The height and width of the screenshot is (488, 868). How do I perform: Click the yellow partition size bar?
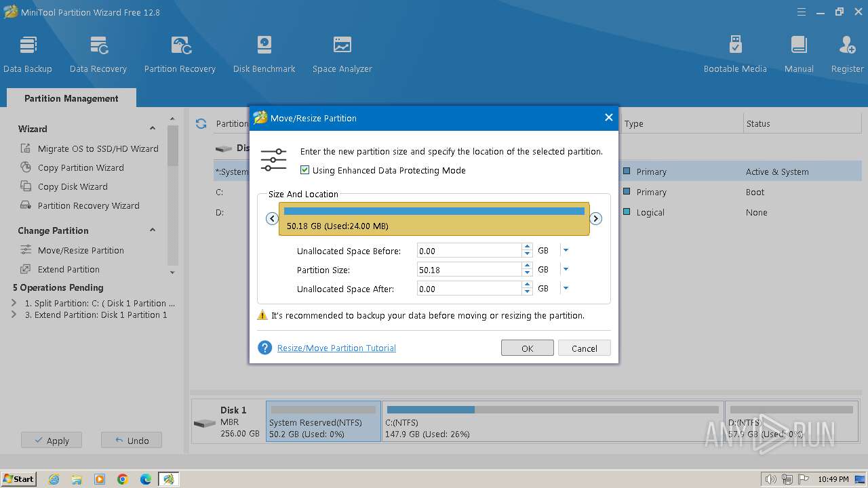(x=434, y=219)
